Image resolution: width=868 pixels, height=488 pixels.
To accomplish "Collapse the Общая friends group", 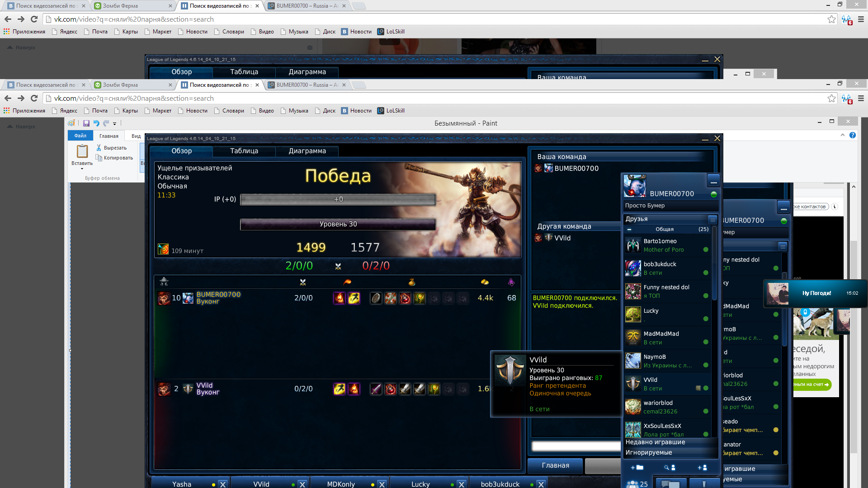I will click(629, 230).
